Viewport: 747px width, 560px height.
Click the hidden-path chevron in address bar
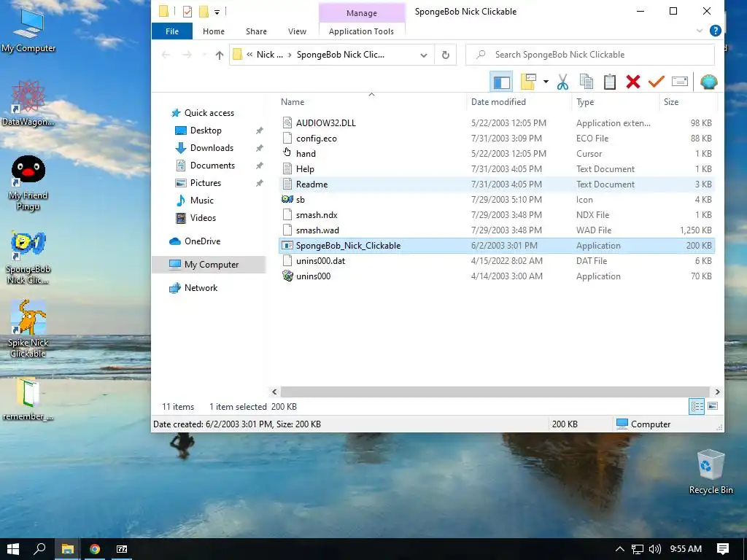pos(249,55)
